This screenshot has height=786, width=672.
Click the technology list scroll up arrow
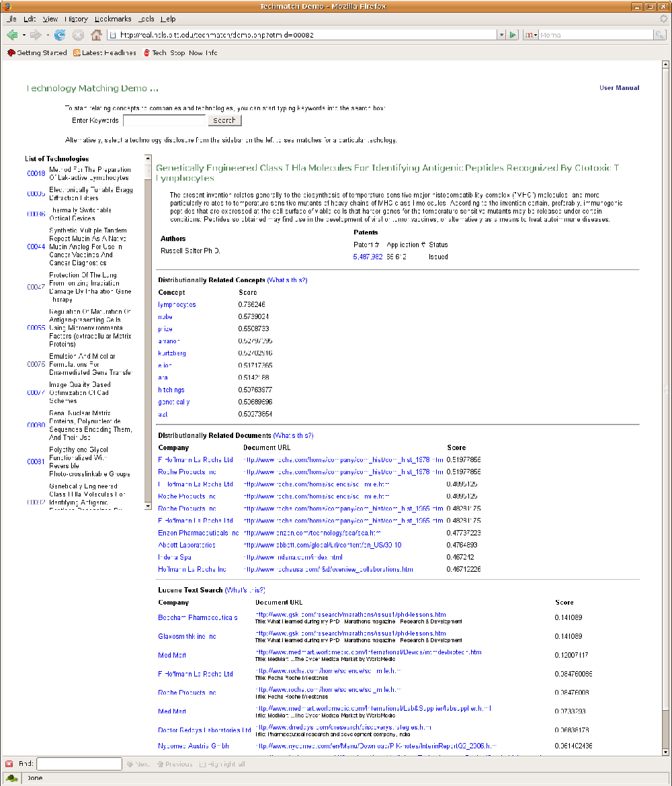coord(148,158)
